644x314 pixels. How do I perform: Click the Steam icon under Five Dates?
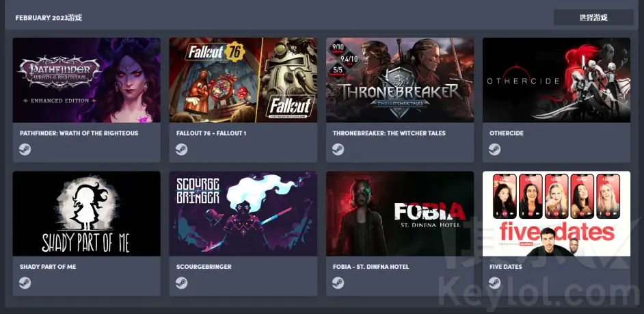click(x=494, y=283)
